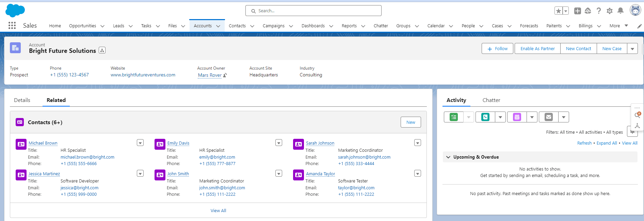Open Sarah Johnson row actions dropdown
This screenshot has height=221, width=644.
418,143
